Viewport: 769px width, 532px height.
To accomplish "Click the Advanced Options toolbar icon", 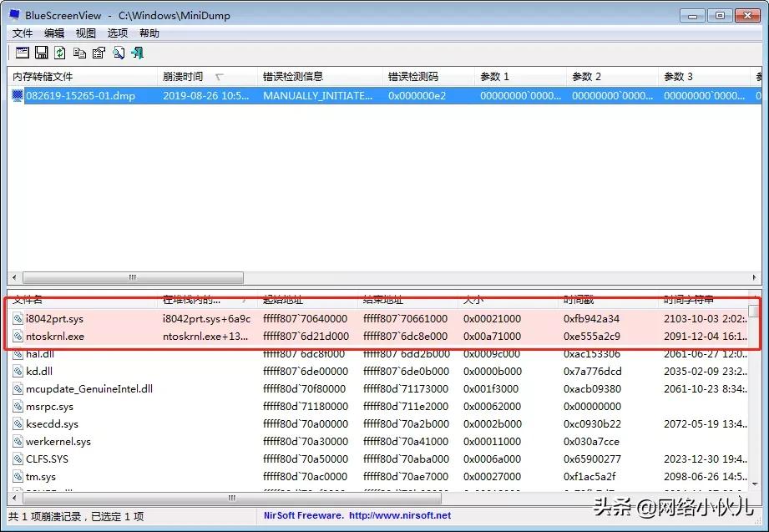I will click(22, 53).
